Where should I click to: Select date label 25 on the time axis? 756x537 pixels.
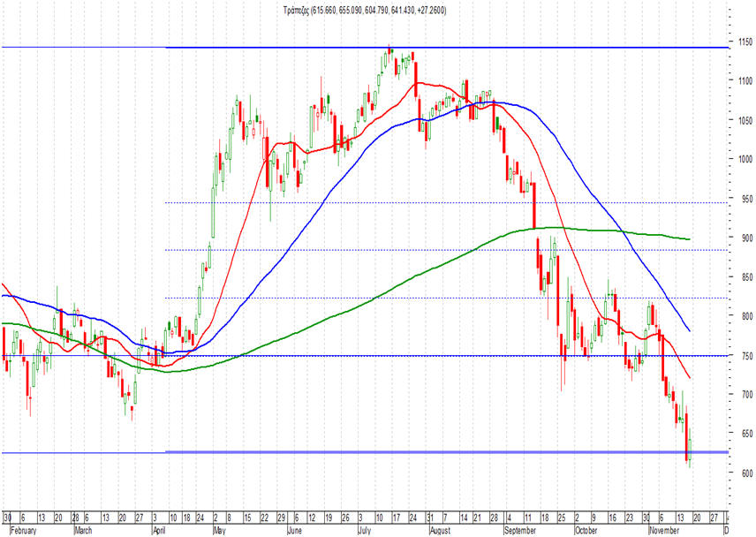[562, 518]
